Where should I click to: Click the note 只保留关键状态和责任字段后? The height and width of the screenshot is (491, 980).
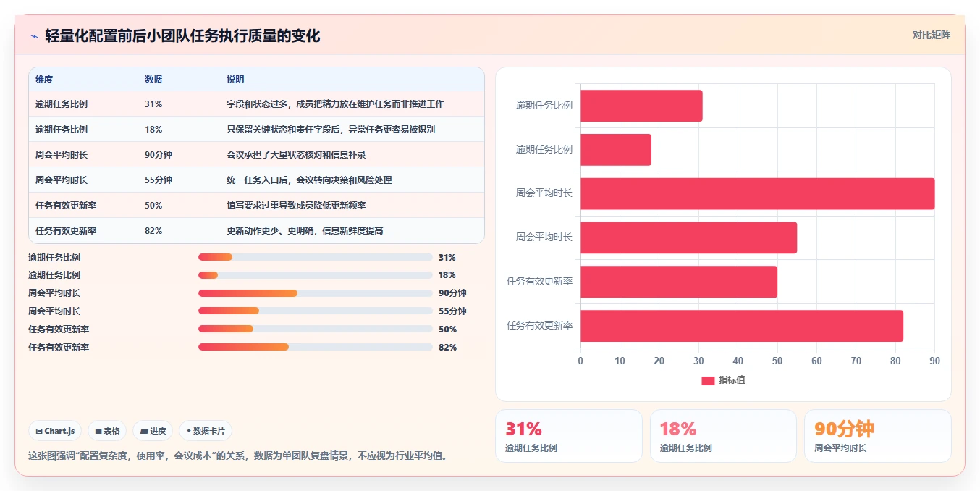pos(331,130)
